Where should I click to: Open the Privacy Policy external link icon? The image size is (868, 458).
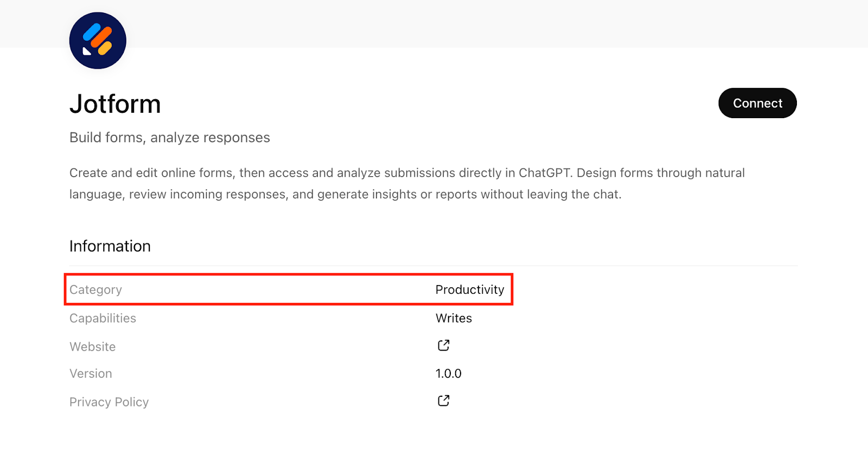click(x=443, y=401)
